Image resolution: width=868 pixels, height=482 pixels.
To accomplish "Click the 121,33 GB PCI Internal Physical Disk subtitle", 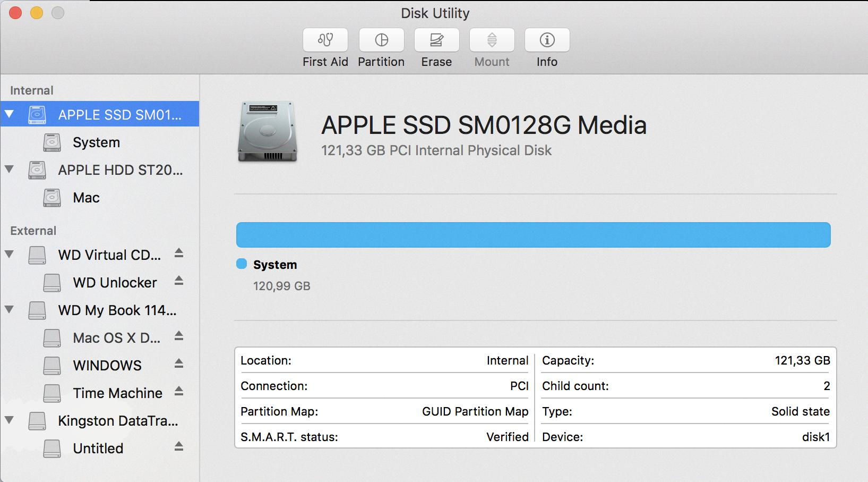I will (x=436, y=150).
